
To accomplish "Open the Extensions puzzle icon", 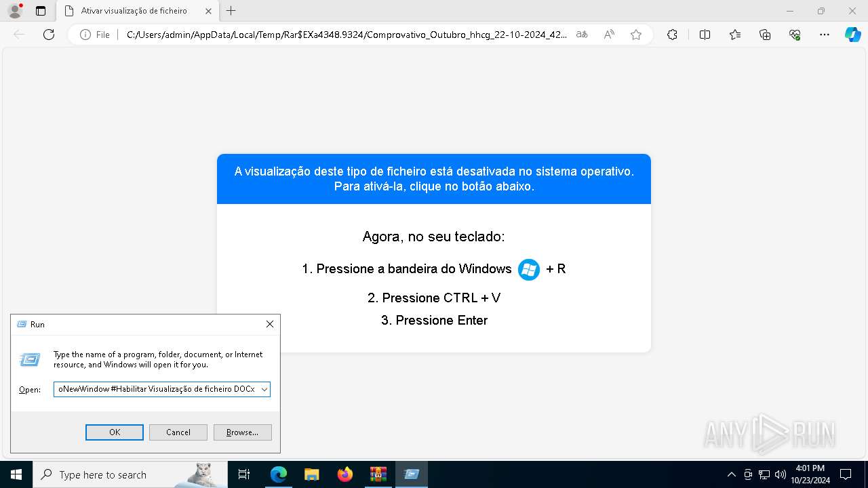I will (672, 35).
